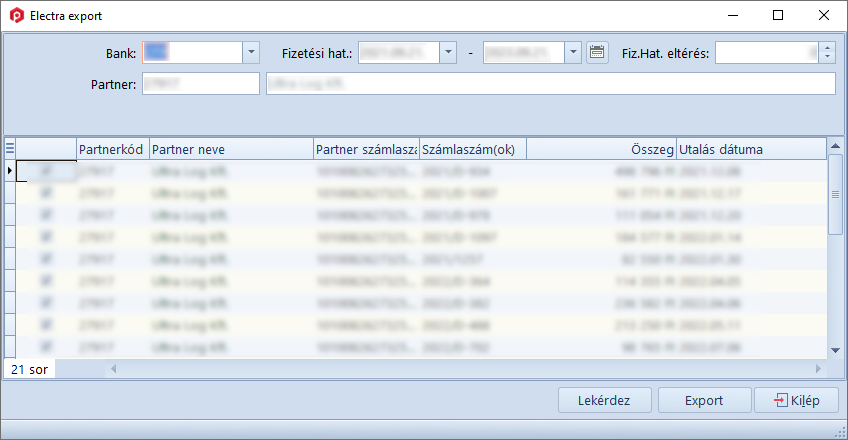Sort by Partner neve column header
Screen dimensions: 848x440
coord(231,149)
